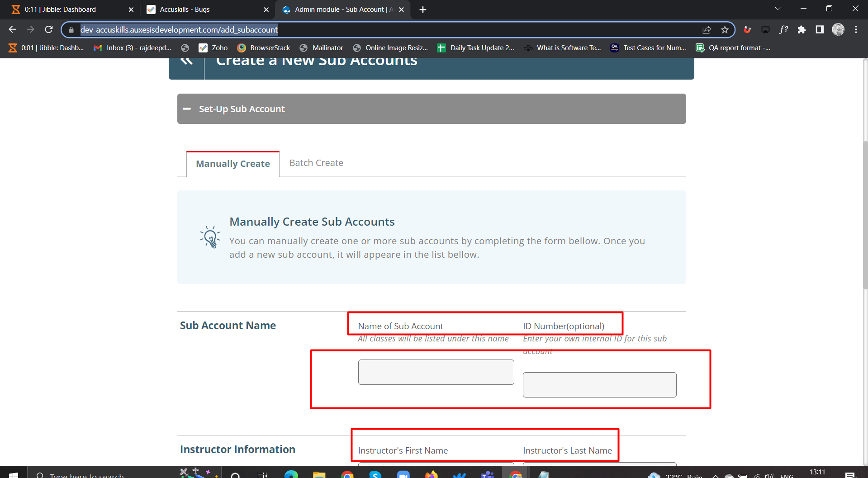Open the BrowserStack bookmark
Viewport: 868px width, 478px height.
point(264,48)
